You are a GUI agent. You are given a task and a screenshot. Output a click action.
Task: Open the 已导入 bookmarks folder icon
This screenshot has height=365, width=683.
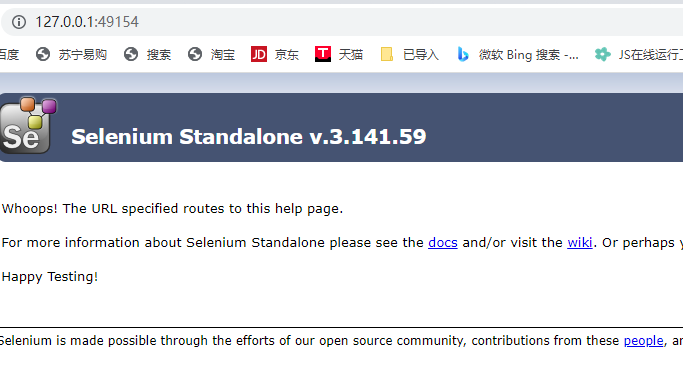pyautogui.click(x=387, y=54)
